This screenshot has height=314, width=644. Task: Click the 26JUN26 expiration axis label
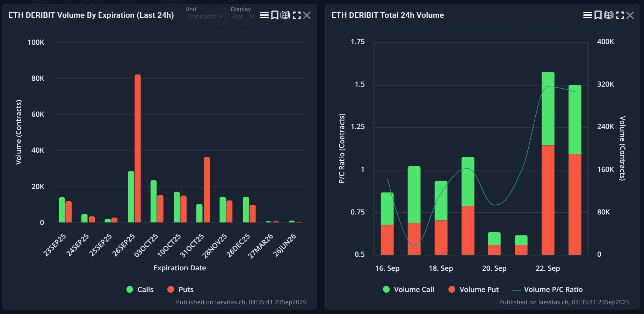(284, 245)
